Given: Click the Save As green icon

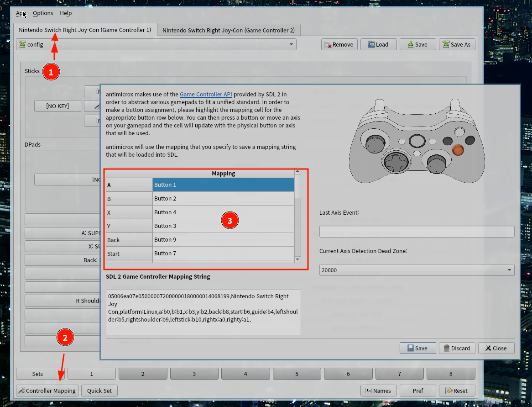Looking at the screenshot, I should point(446,44).
